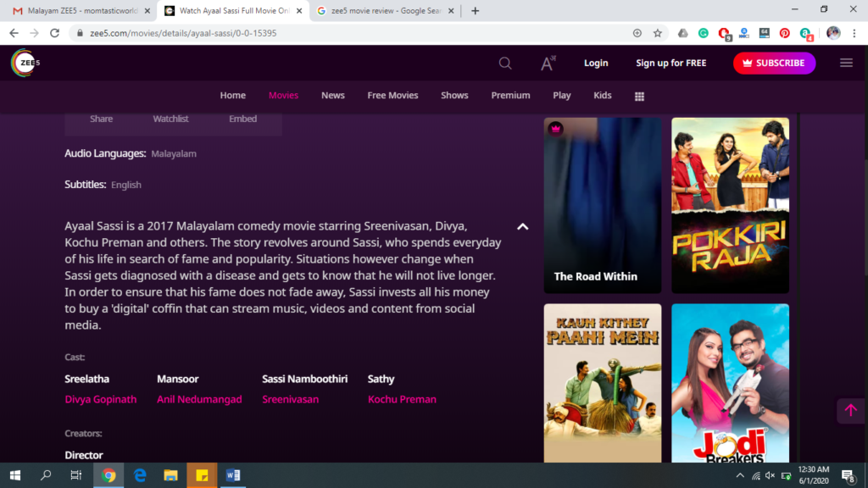Image resolution: width=868 pixels, height=488 pixels.
Task: Click the ZEE5 logo
Action: coord(25,63)
